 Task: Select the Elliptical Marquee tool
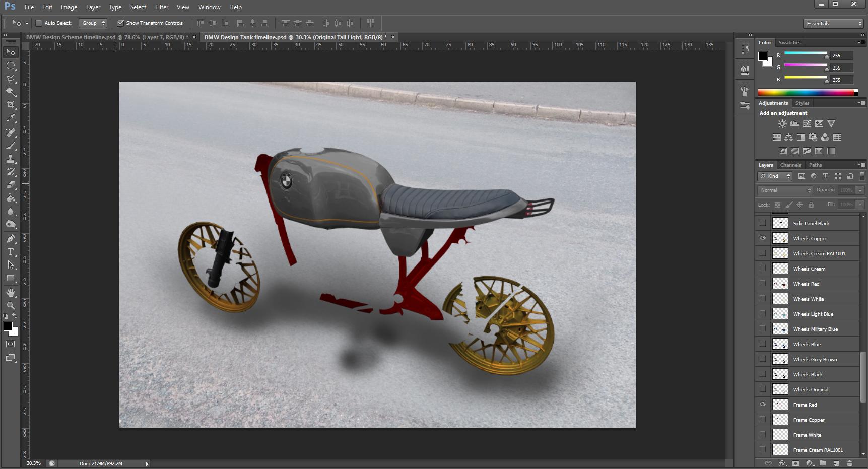click(x=11, y=65)
